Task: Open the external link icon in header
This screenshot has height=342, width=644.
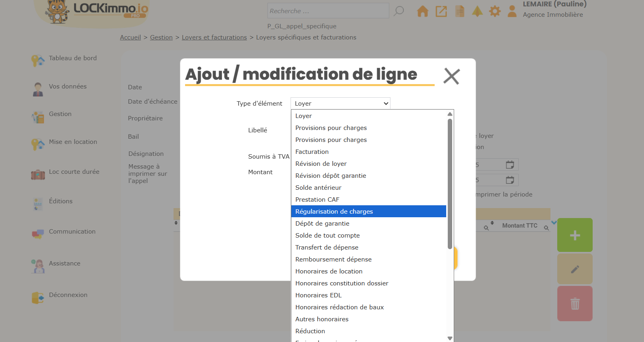Action: pyautogui.click(x=441, y=11)
